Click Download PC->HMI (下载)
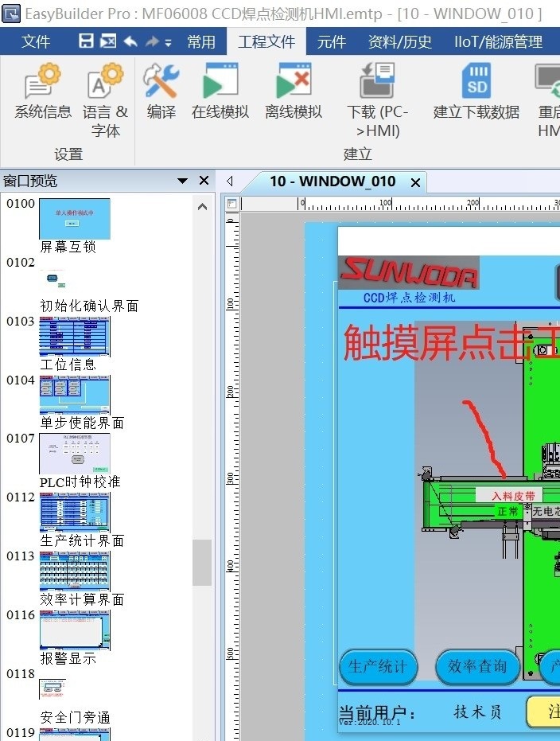Viewport: 560px width, 741px height. [377, 100]
